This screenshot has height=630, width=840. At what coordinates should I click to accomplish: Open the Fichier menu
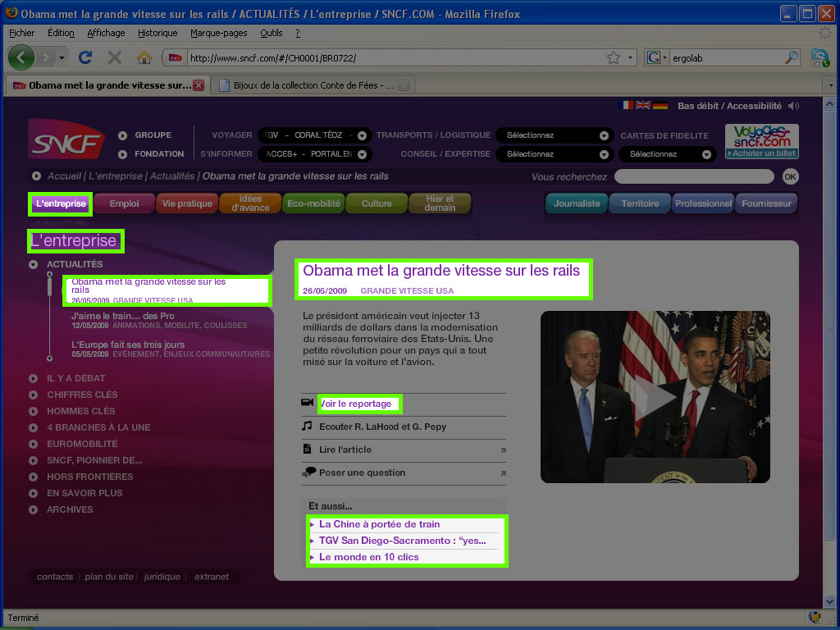[21, 33]
